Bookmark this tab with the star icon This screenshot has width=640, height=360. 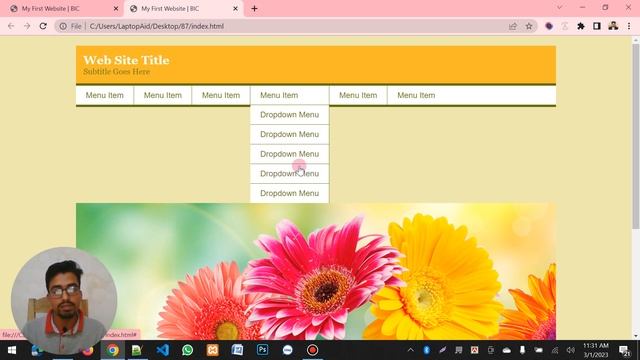tap(529, 26)
